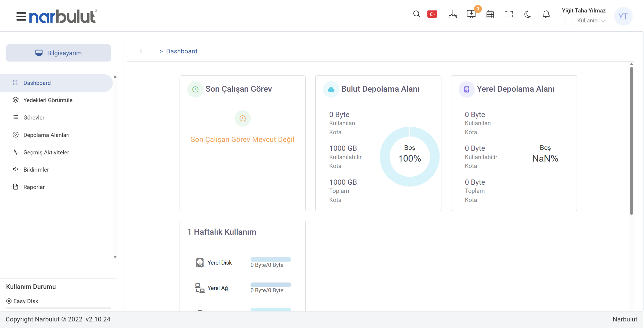Click the search magnifier icon
Screen dimensions: 644x328
pos(417,14)
